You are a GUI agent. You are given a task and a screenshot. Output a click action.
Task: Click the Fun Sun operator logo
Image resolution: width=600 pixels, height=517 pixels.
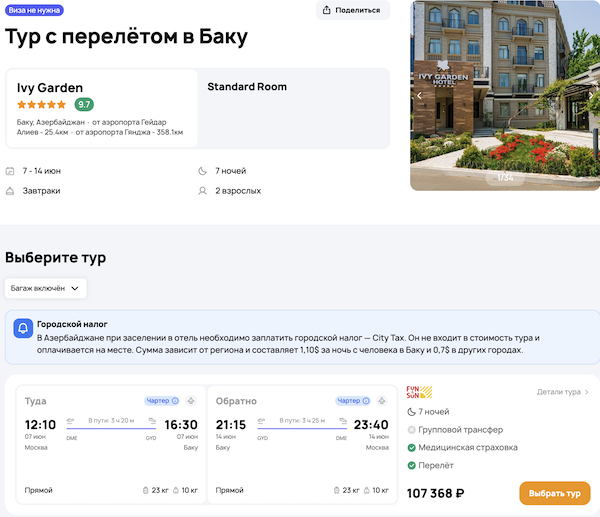point(419,392)
